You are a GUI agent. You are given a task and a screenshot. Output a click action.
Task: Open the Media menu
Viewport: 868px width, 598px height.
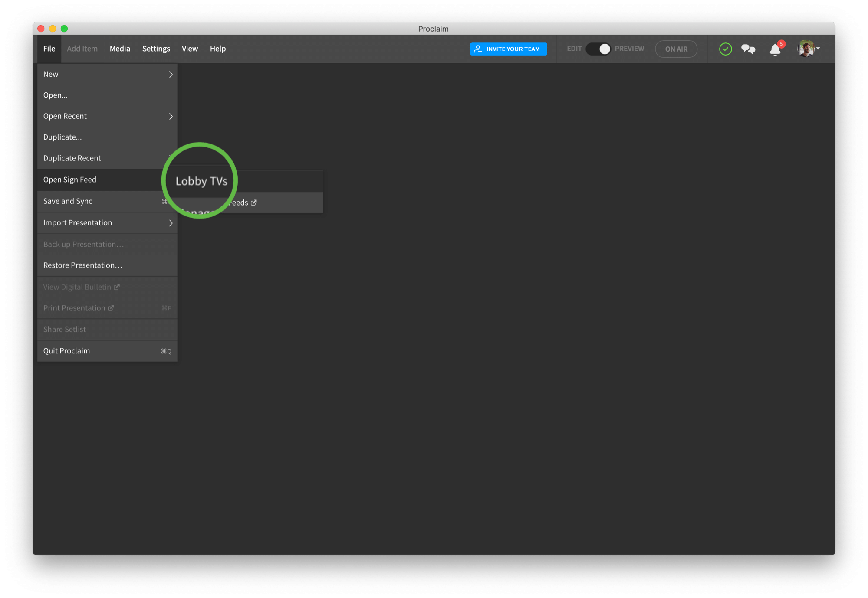click(x=120, y=49)
